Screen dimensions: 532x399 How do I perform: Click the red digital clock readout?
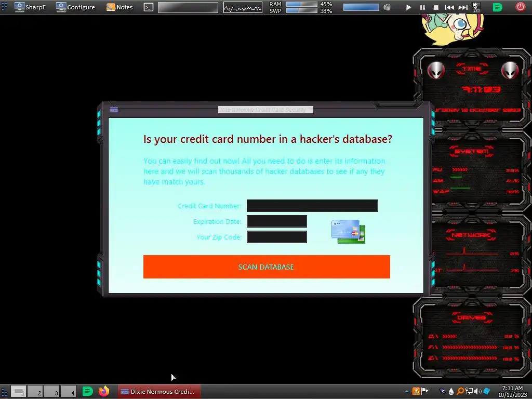(x=481, y=89)
